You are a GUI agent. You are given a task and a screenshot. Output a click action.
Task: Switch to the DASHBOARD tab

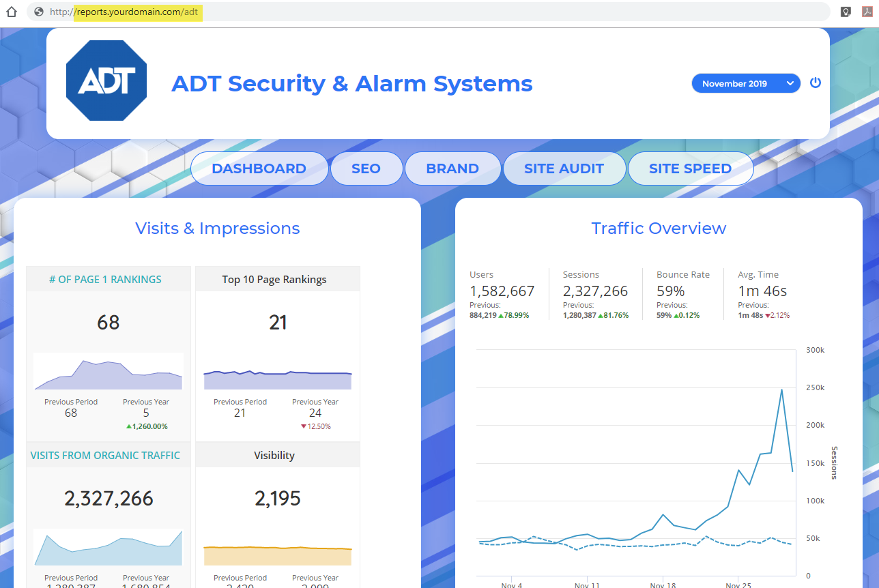[259, 168]
